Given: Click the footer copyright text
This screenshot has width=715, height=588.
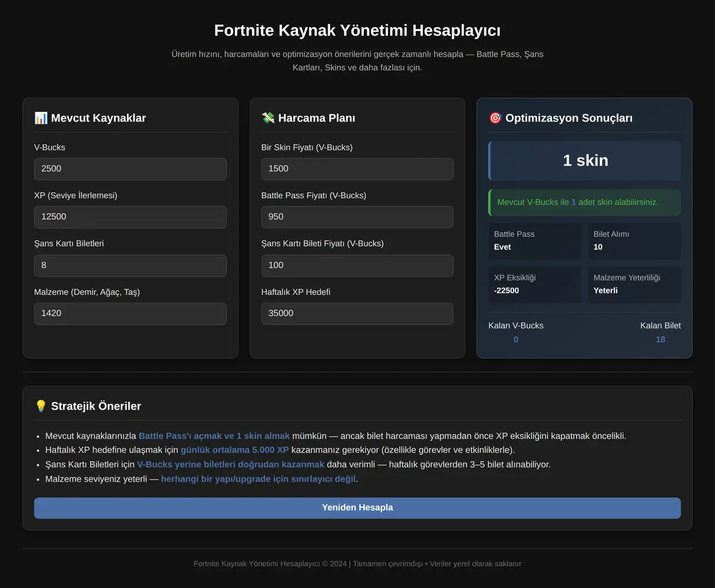Looking at the screenshot, I should coord(357,564).
